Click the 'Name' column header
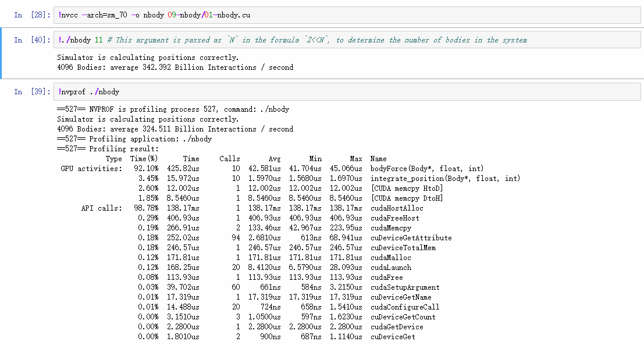 378,159
